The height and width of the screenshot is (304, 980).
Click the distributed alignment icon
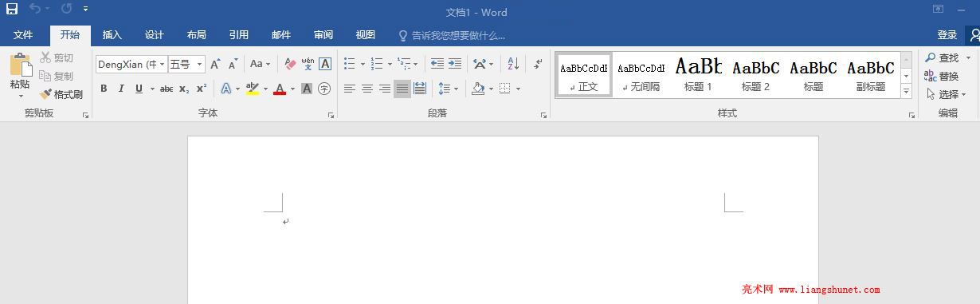[x=420, y=89]
